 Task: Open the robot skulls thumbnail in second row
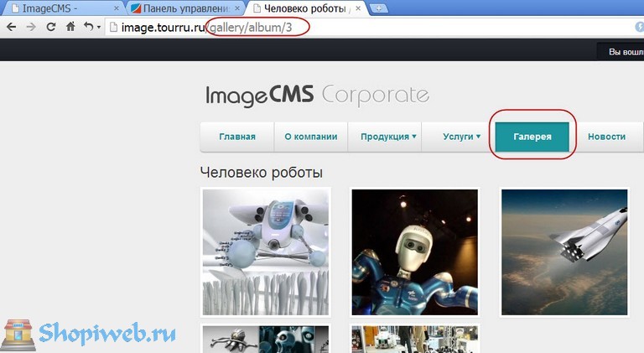pos(266,339)
